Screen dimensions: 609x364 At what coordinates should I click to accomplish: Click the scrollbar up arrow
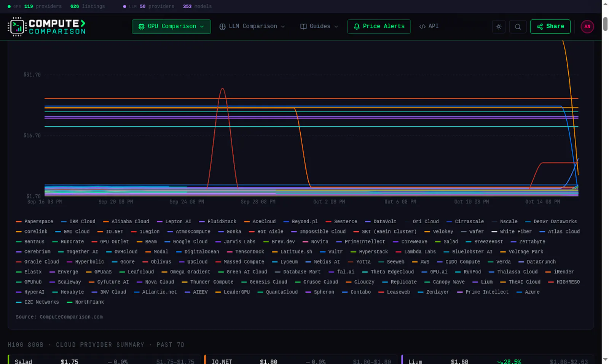(605, 4)
